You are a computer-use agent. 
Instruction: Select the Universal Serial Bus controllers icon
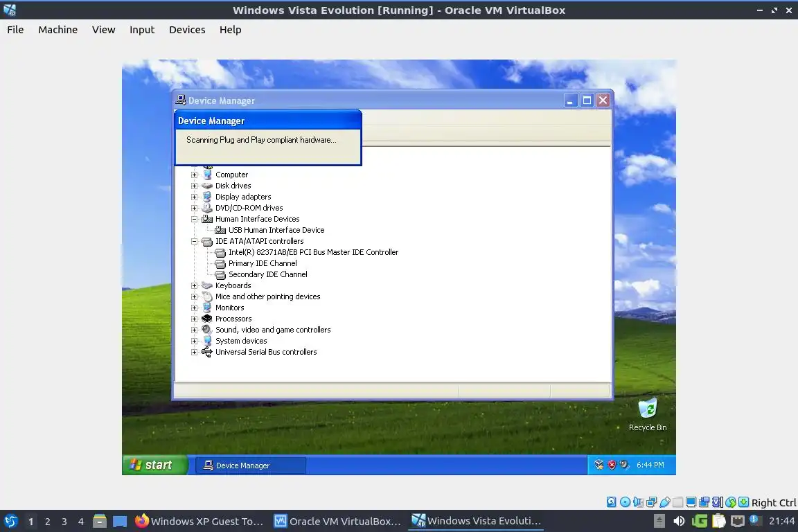(x=207, y=353)
